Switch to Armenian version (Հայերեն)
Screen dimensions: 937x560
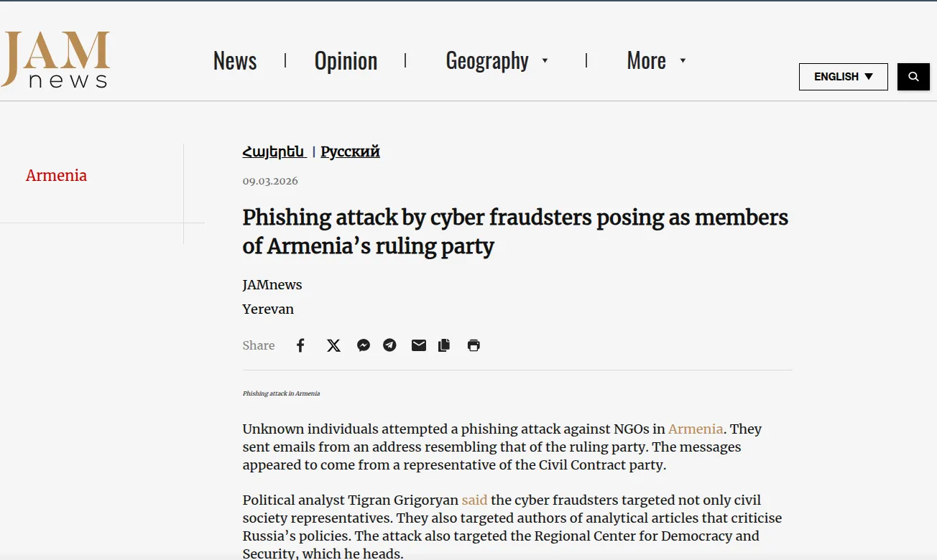(274, 151)
